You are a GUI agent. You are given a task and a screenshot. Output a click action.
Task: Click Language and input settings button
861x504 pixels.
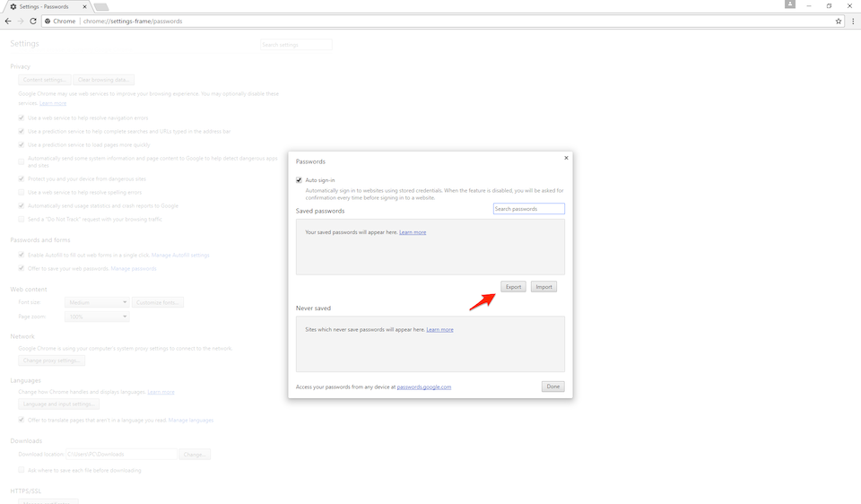(x=59, y=404)
